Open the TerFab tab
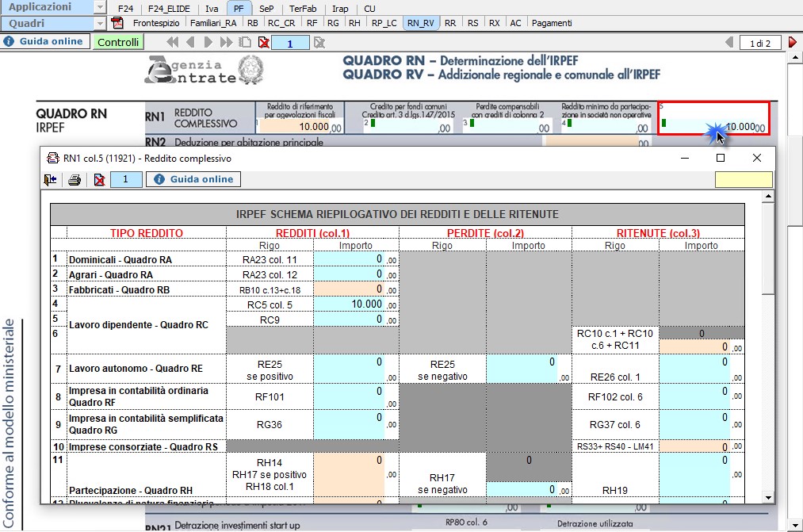The image size is (803, 532). (303, 9)
